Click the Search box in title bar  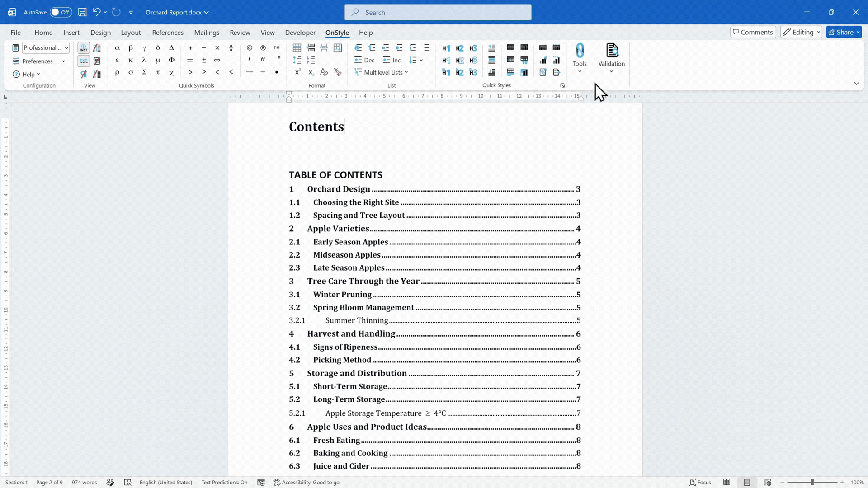pos(438,12)
